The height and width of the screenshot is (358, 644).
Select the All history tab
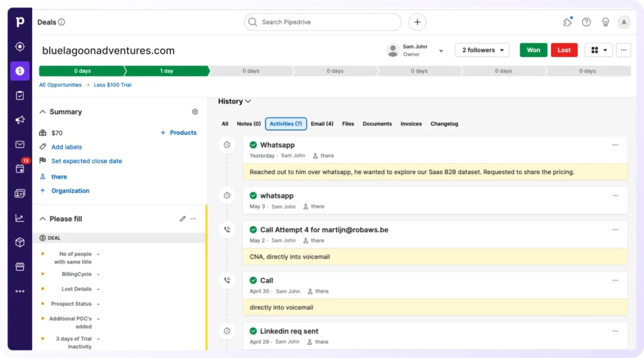pyautogui.click(x=225, y=124)
